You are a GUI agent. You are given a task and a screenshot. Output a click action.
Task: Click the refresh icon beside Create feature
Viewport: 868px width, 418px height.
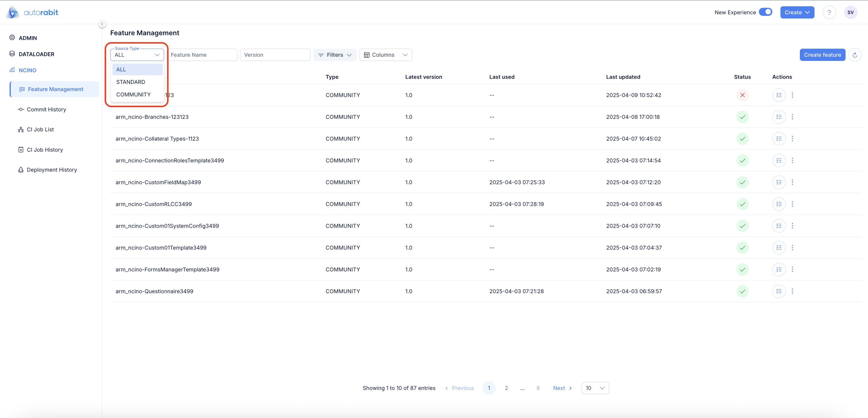855,55
